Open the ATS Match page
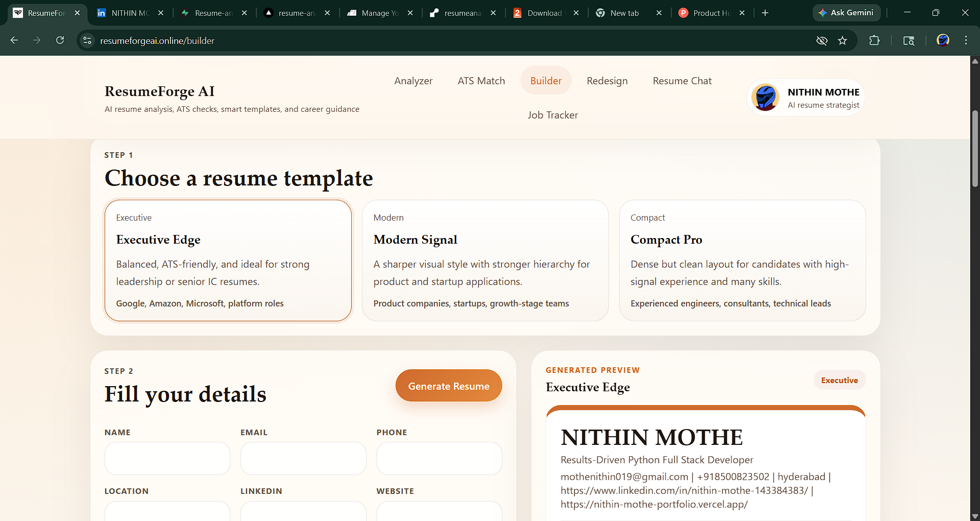The image size is (980, 521). click(481, 80)
